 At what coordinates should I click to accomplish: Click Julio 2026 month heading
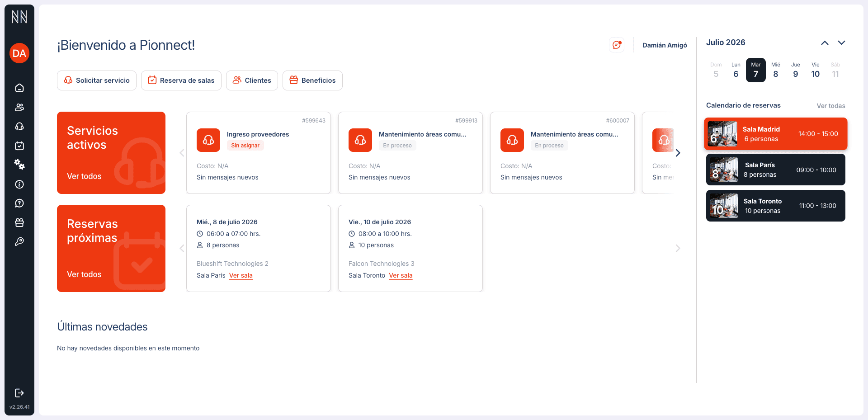point(726,42)
